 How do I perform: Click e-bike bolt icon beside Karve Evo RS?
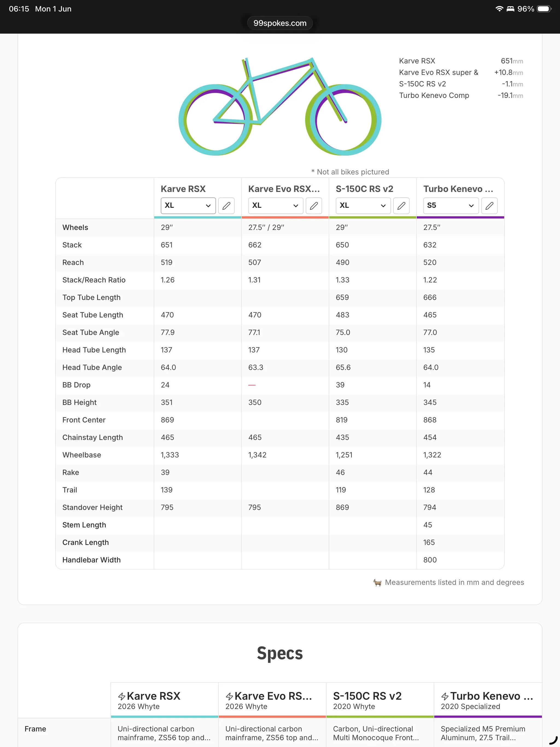click(x=229, y=696)
